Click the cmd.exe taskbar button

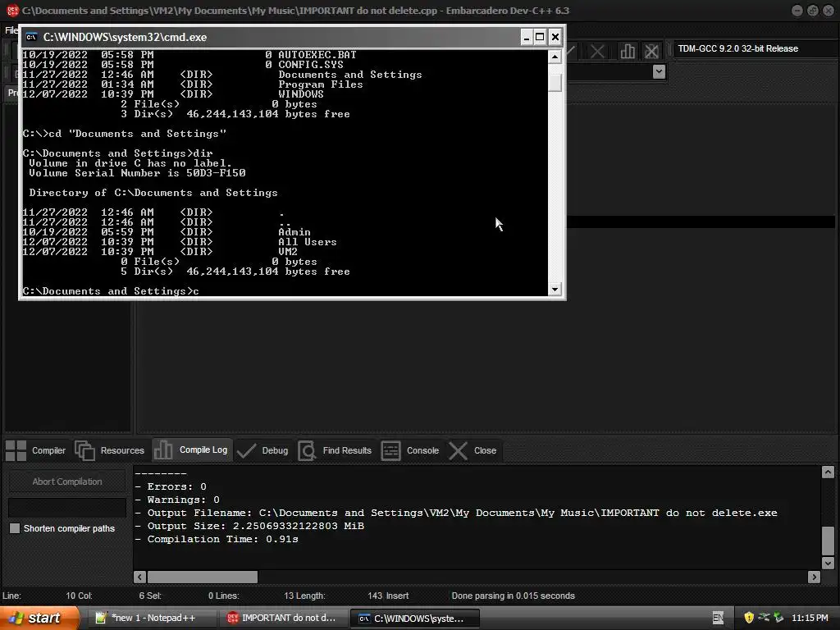point(414,618)
